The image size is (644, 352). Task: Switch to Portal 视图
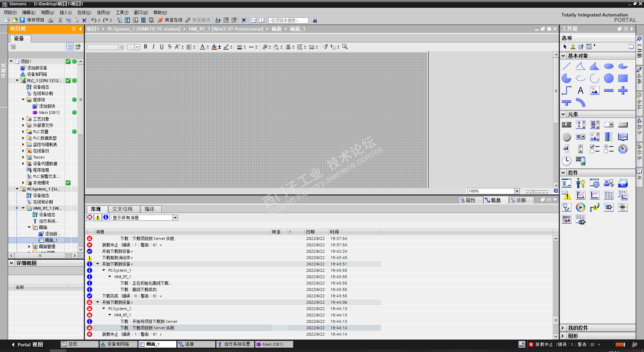(x=27, y=344)
